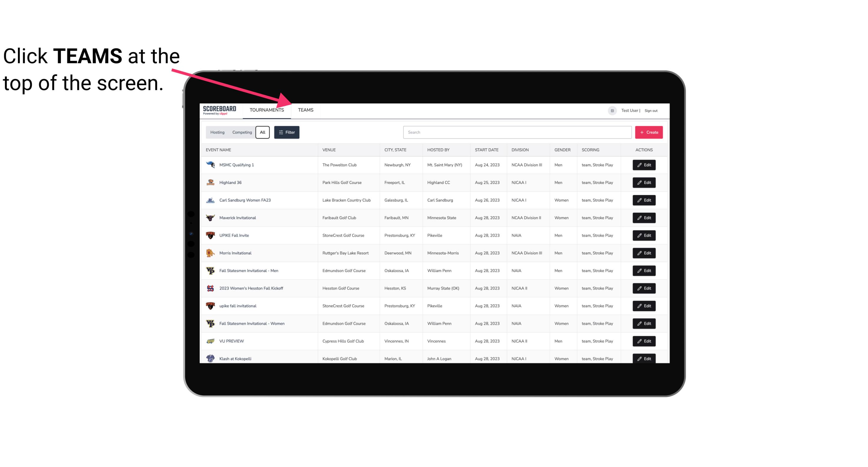This screenshot has height=467, width=868.
Task: Click the settings gear icon top right
Action: 611,110
